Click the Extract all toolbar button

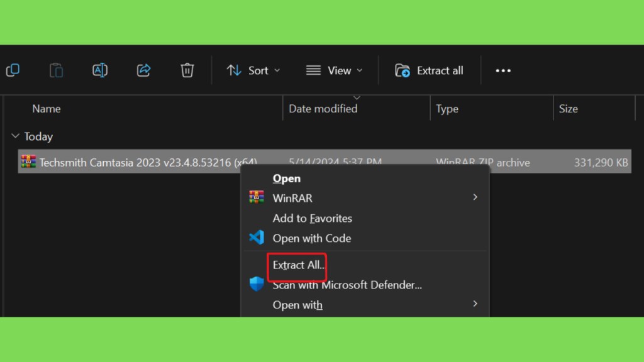(x=429, y=70)
